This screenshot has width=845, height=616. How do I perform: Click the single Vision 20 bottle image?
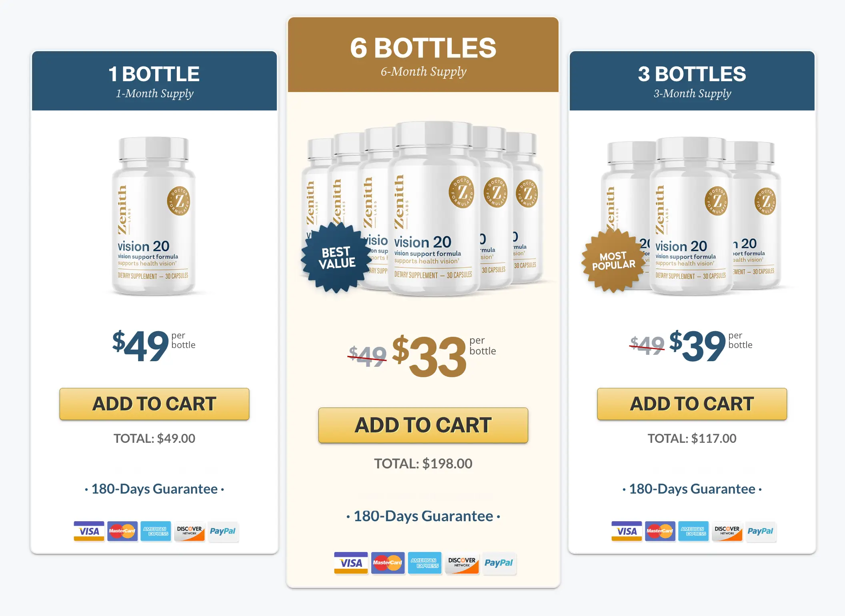[154, 216]
